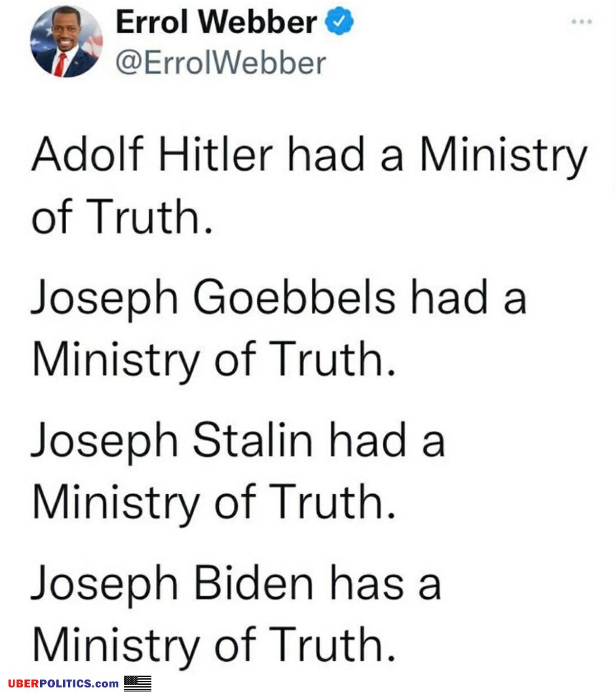616x692 pixels.
Task: Open the three-dot more options menu
Action: pyautogui.click(x=581, y=22)
